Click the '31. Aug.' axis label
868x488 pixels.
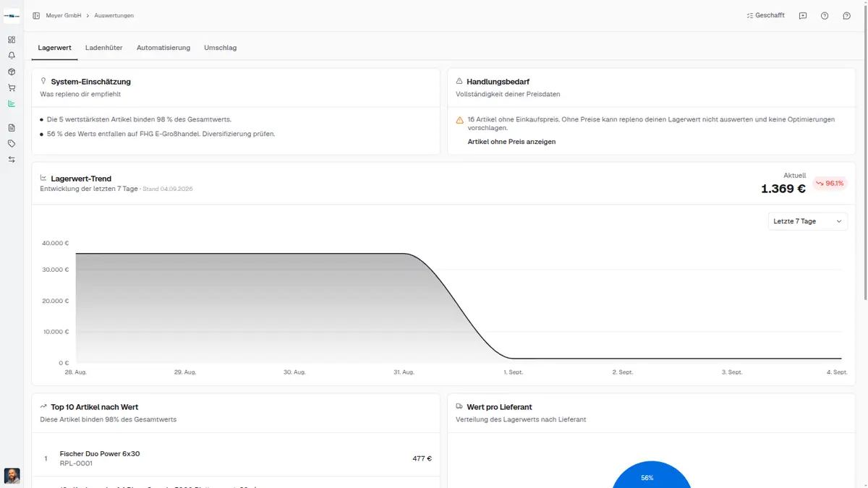click(404, 372)
